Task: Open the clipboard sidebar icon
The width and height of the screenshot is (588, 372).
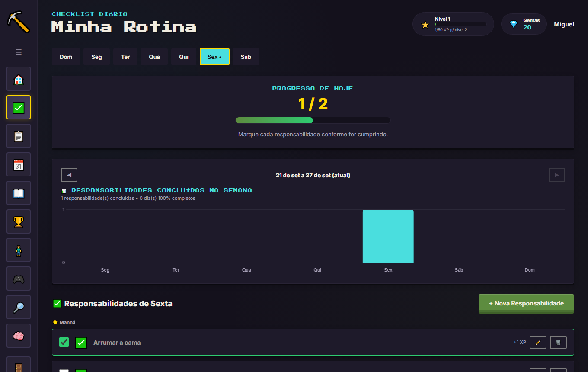Action: coord(19,136)
